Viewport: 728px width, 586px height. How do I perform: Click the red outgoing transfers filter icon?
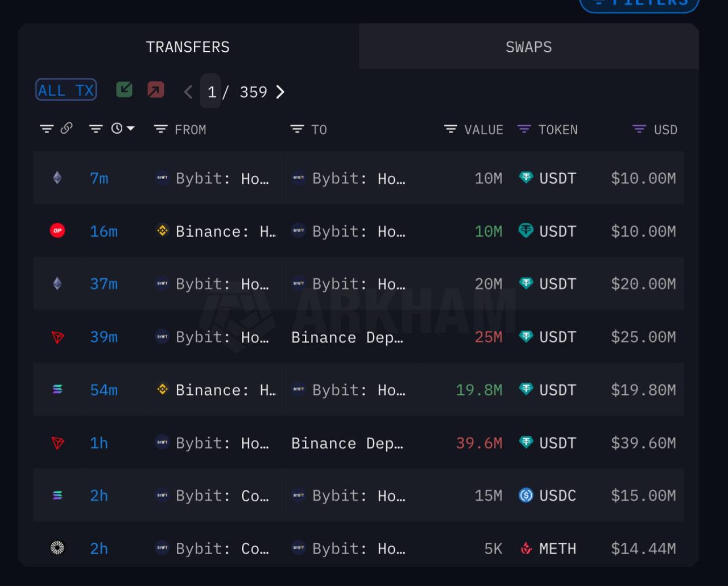155,90
